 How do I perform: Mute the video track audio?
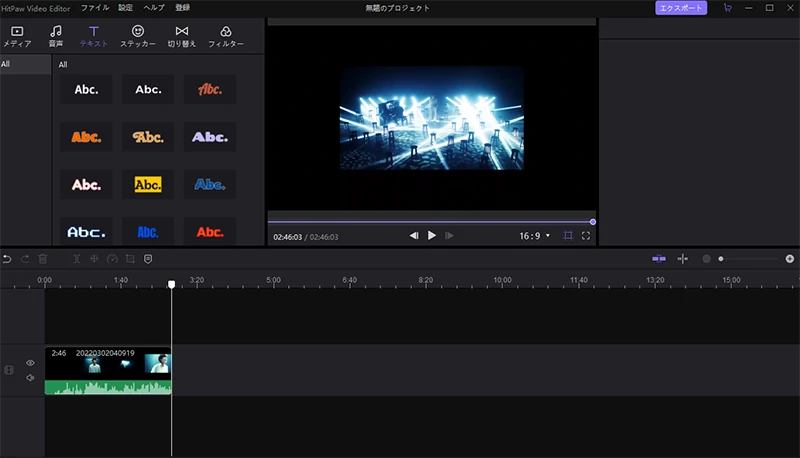[x=30, y=378]
